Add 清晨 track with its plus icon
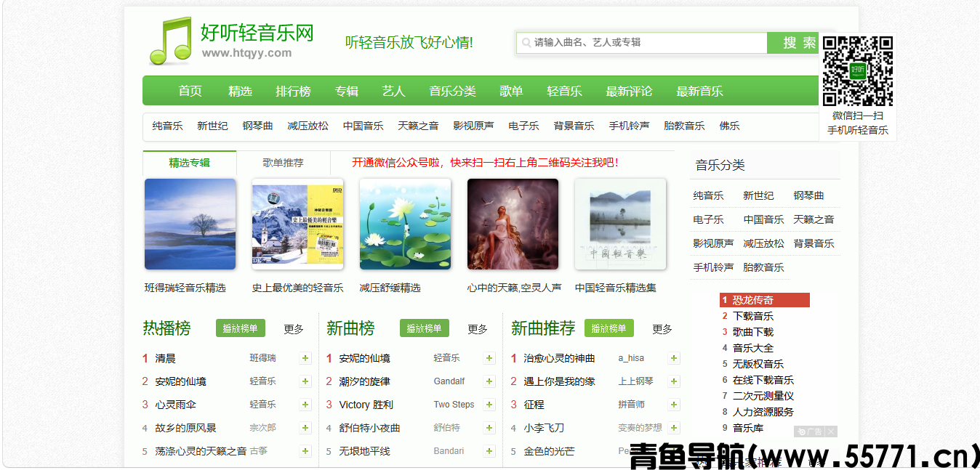This screenshot has height=470, width=980. click(305, 358)
